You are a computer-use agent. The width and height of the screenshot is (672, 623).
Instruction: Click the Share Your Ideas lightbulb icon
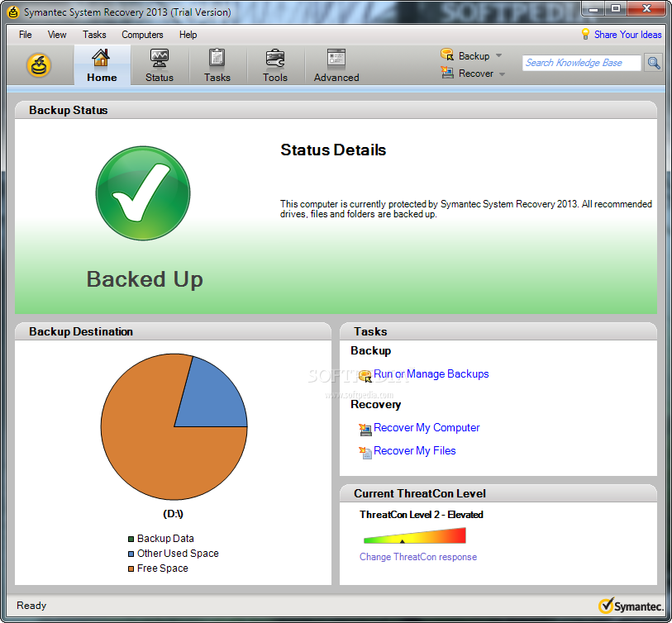tap(585, 34)
